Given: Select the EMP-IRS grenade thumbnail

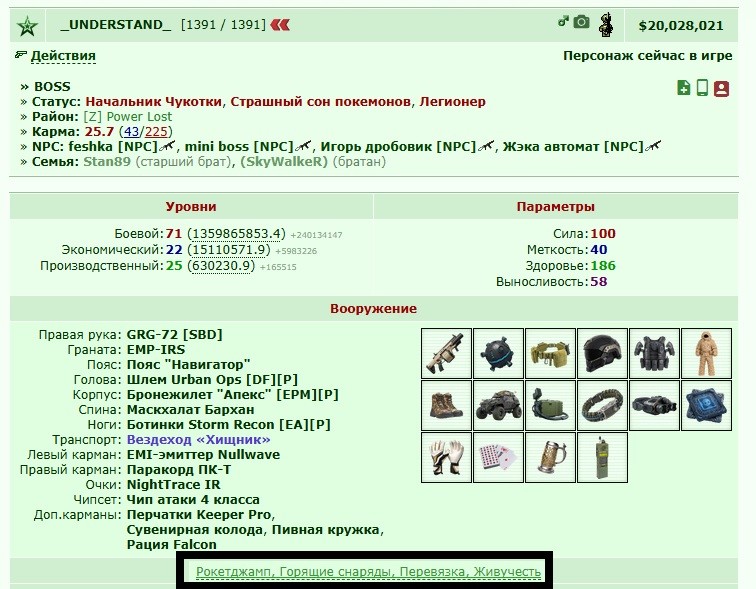Looking at the screenshot, I should pos(499,353).
